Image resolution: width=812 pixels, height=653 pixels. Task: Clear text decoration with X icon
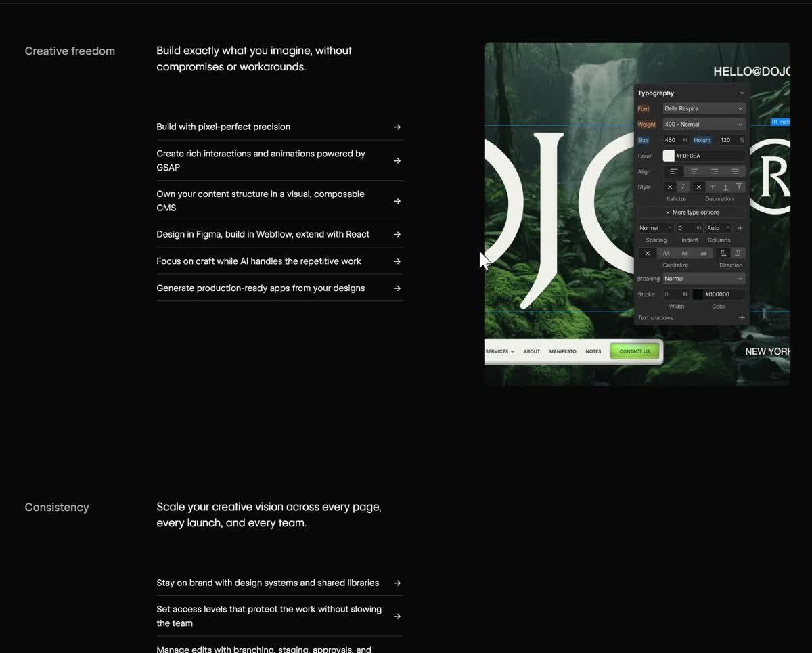coord(699,187)
